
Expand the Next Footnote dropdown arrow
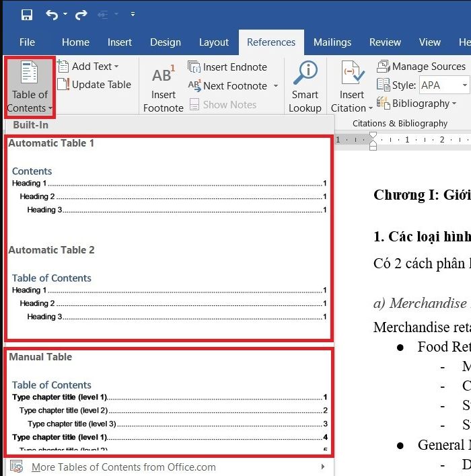coord(276,86)
